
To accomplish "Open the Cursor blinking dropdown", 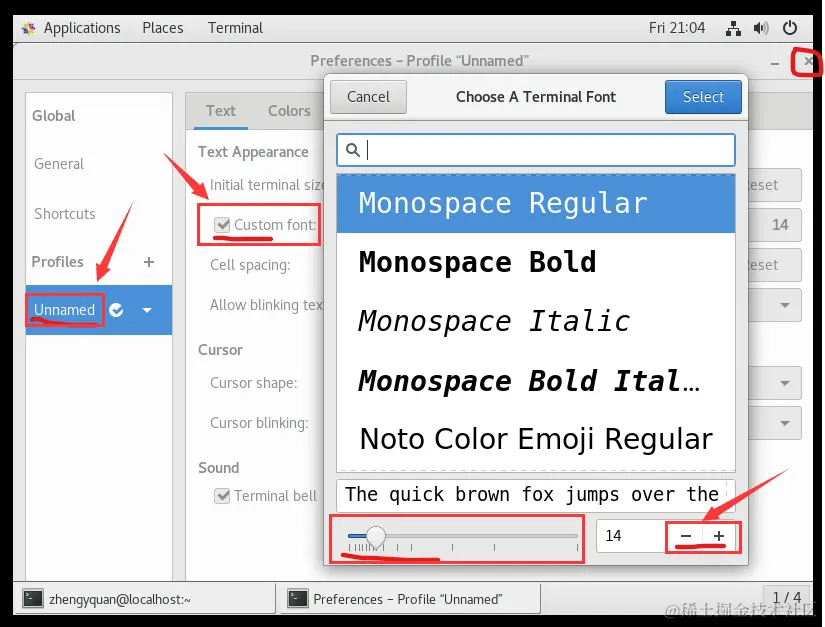I will [x=773, y=423].
